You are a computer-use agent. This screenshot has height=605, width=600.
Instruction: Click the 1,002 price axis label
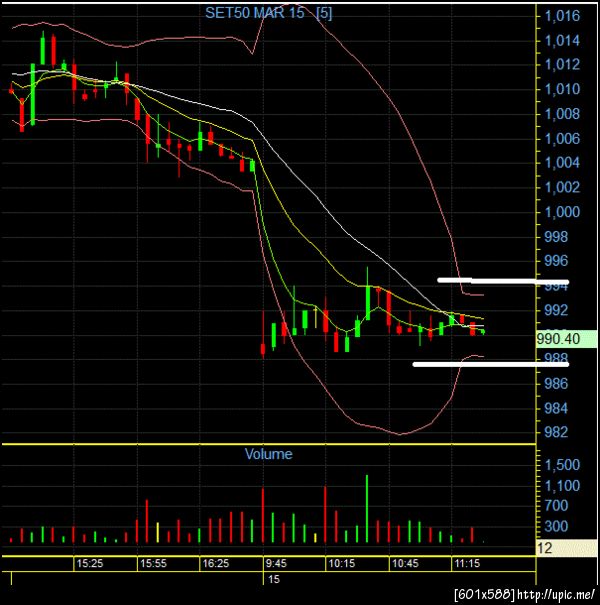point(562,188)
